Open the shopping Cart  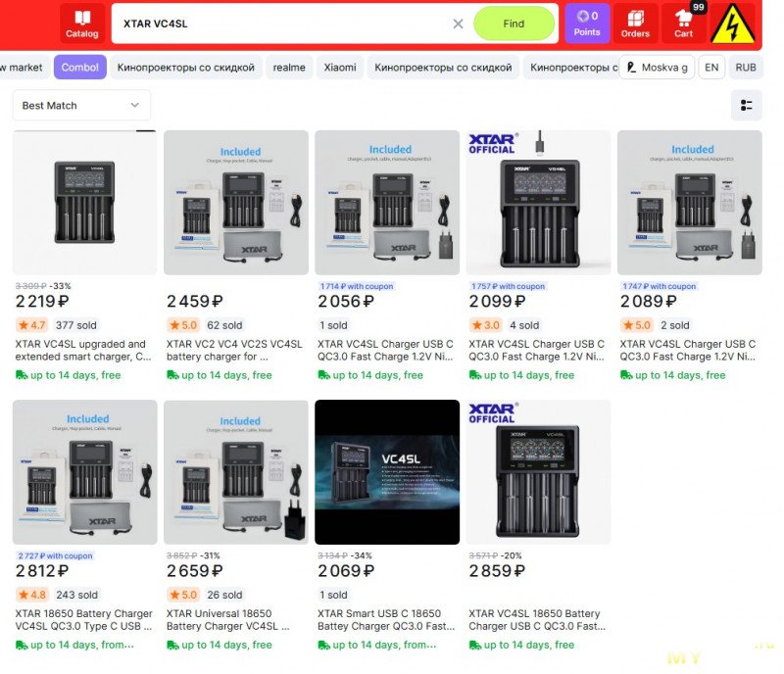tap(683, 23)
